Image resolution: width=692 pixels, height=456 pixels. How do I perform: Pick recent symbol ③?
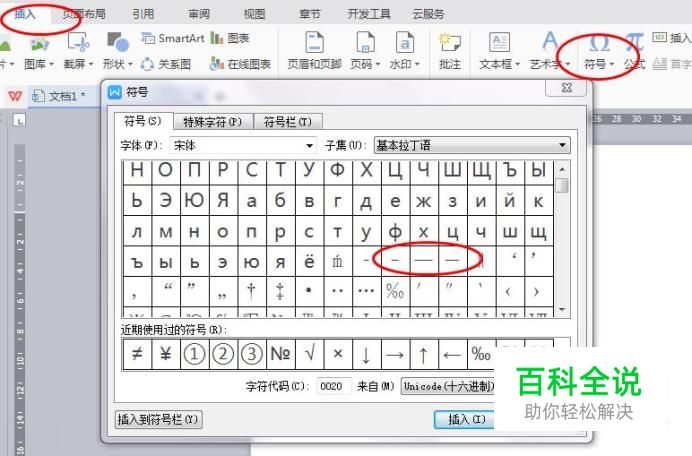click(252, 354)
